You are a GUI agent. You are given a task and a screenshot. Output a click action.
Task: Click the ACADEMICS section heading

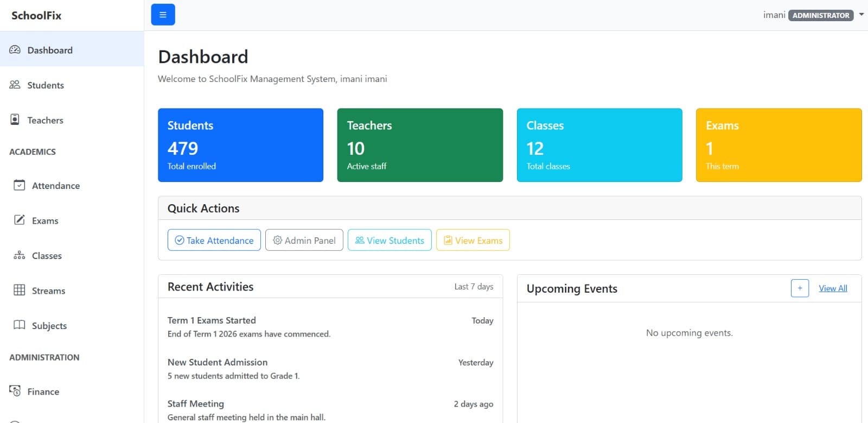(33, 152)
